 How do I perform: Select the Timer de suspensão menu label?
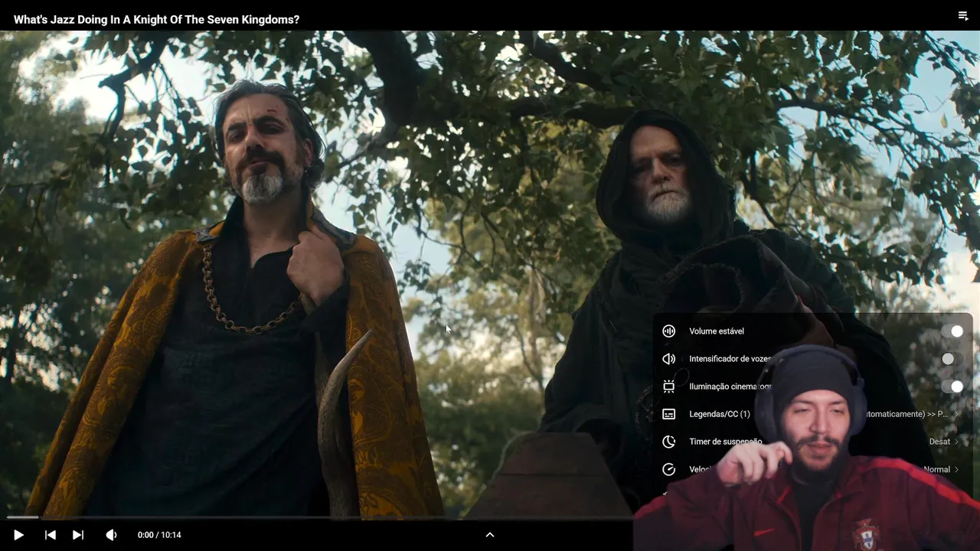[726, 442]
